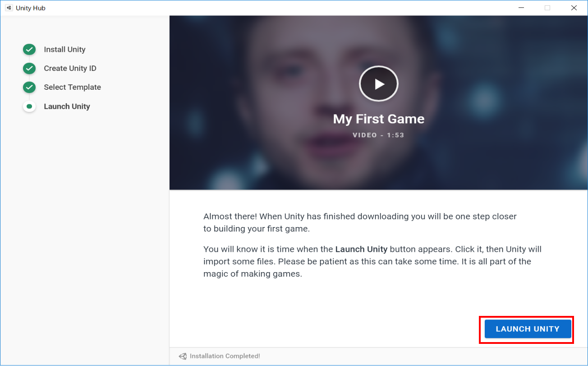Click the My First Game title
Screen dimensions: 588x366
point(379,119)
